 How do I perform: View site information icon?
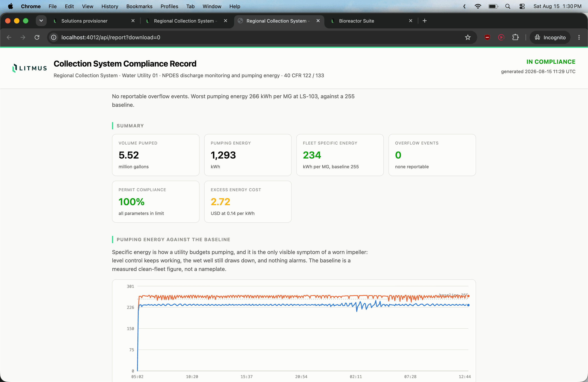(53, 37)
